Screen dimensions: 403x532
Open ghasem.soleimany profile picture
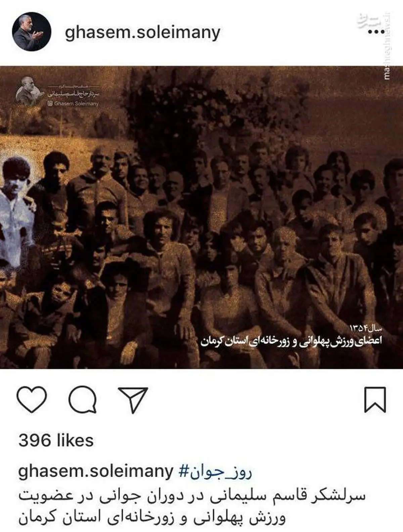point(32,32)
